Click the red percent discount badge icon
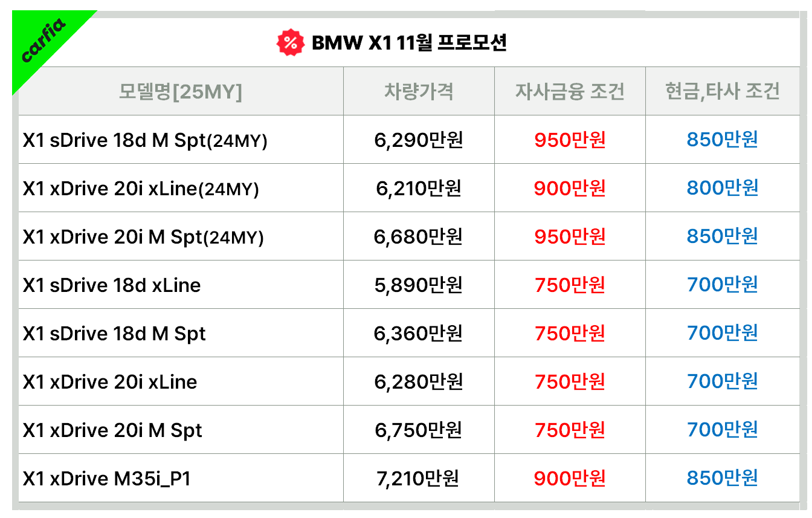Image resolution: width=812 pixels, height=518 pixels. coord(290,43)
